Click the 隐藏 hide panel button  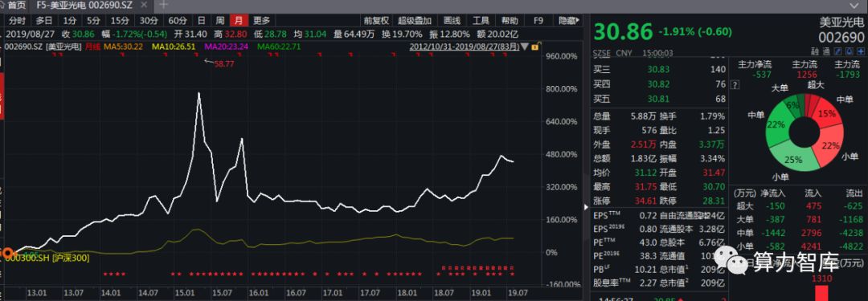(x=569, y=21)
